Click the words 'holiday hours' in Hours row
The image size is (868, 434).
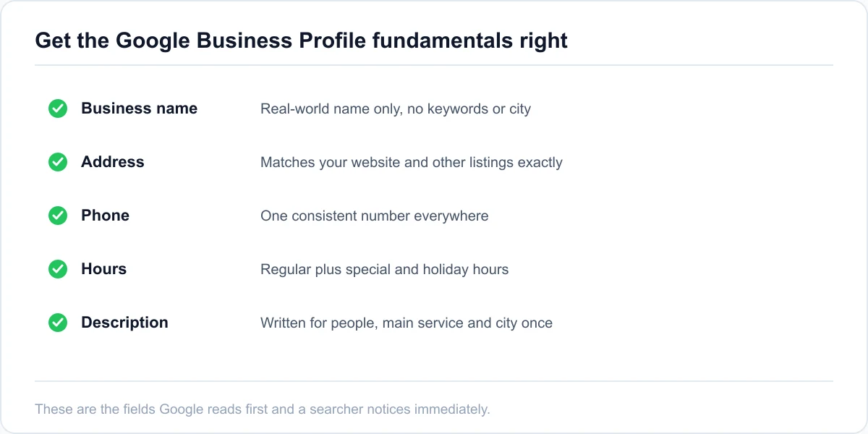coord(466,270)
